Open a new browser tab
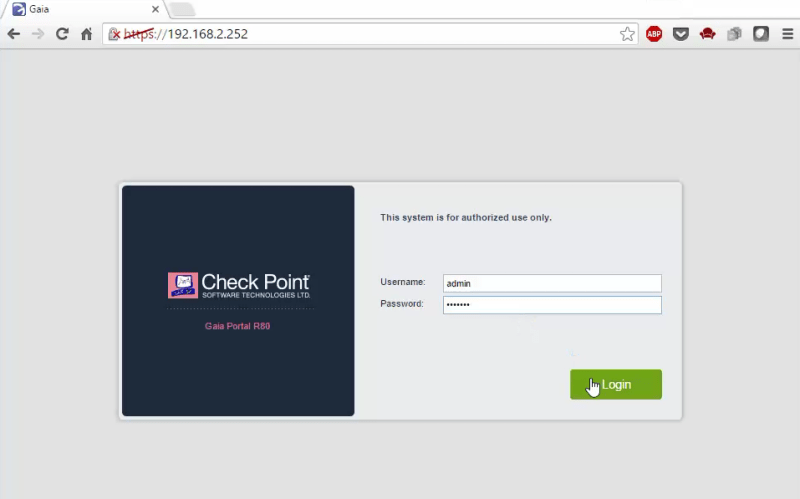 182,9
